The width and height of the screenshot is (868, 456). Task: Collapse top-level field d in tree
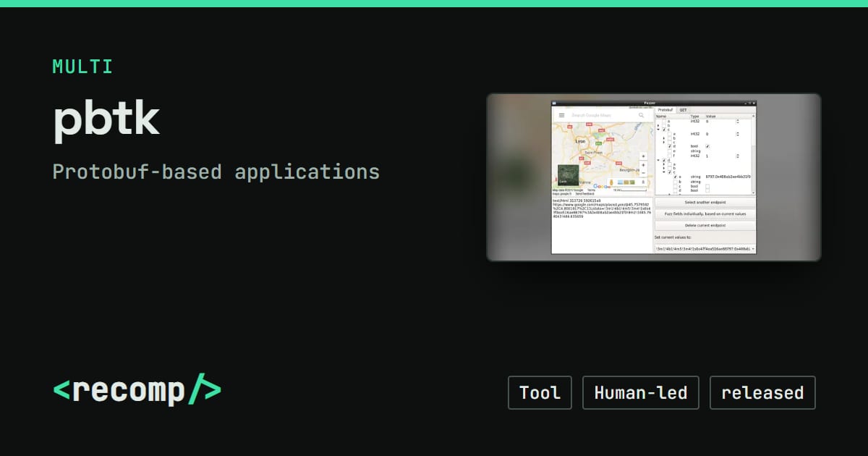(658, 160)
